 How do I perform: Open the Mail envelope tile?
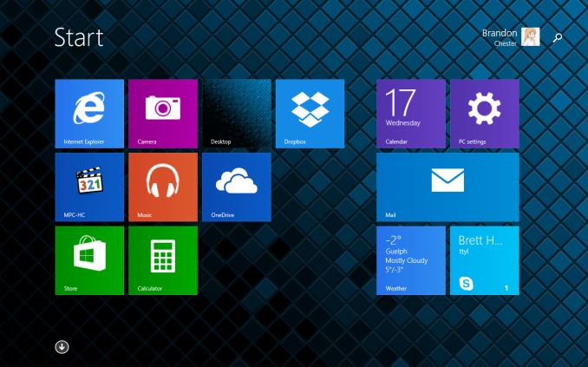pyautogui.click(x=448, y=187)
